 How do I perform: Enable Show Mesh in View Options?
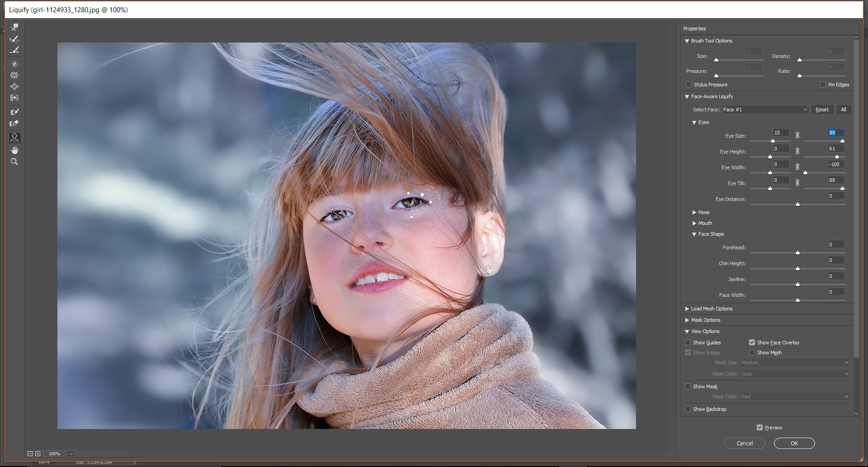752,352
